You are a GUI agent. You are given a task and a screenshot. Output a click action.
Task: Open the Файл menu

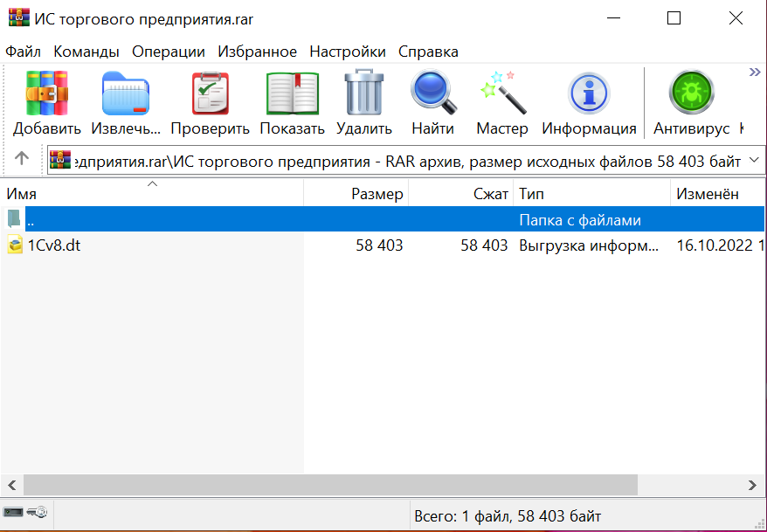(23, 52)
